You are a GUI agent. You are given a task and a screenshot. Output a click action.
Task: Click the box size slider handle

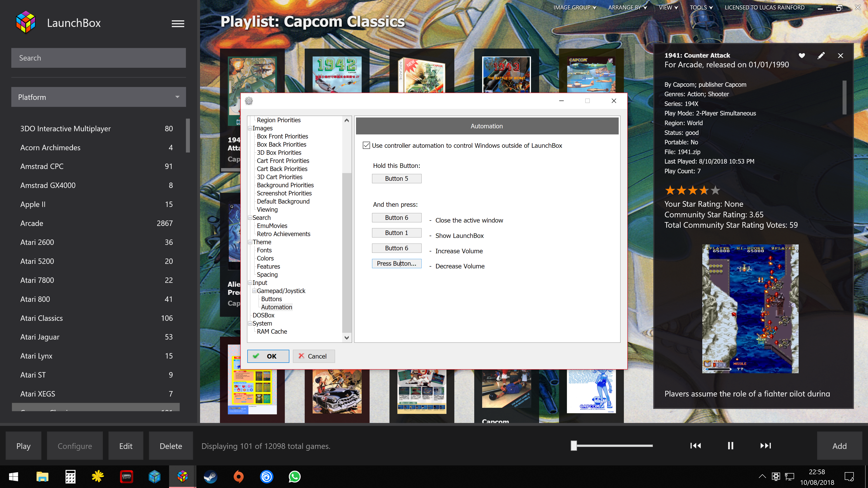point(573,446)
